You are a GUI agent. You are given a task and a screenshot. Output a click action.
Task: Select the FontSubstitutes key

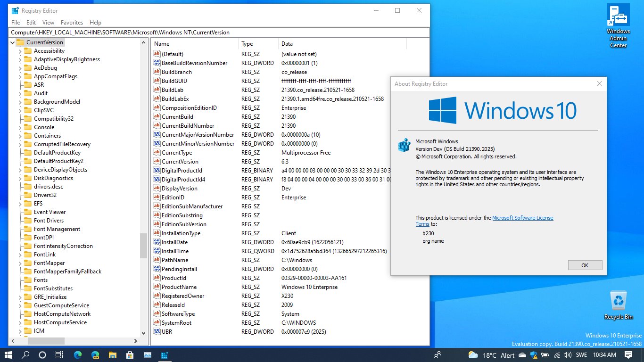tap(53, 288)
